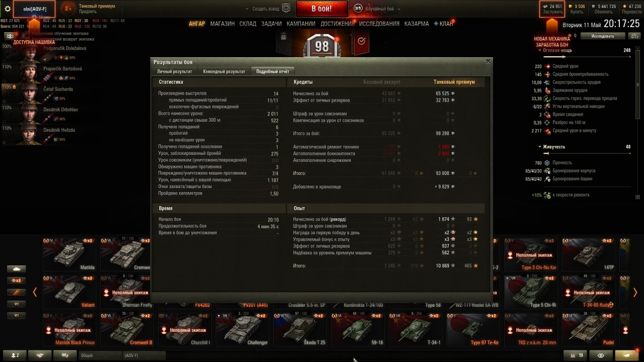Select the Pudel tank thumbnail
Viewport: 644px width, 362px height.
tap(589, 329)
